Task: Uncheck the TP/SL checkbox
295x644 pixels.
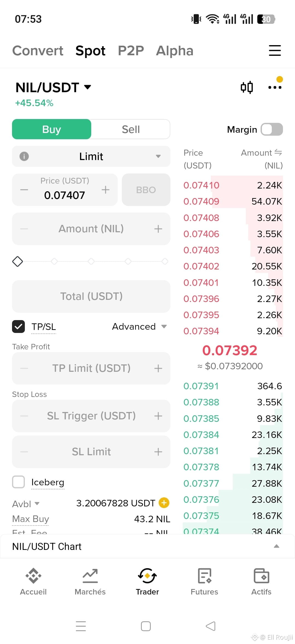Action: tap(18, 327)
